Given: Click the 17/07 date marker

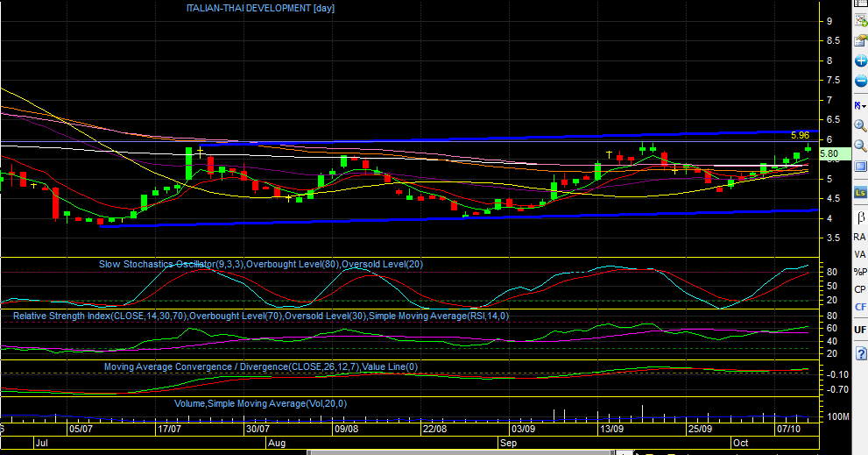Looking at the screenshot, I should [169, 429].
